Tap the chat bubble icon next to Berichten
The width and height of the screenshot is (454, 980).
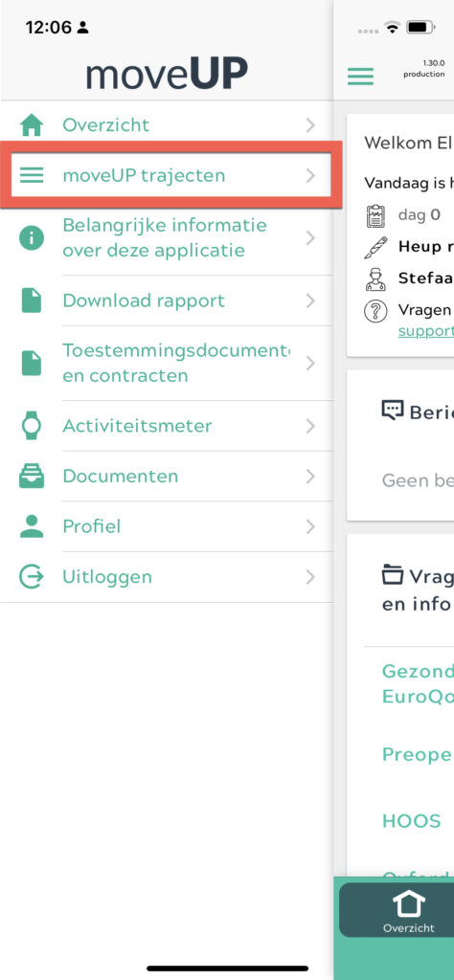(392, 411)
